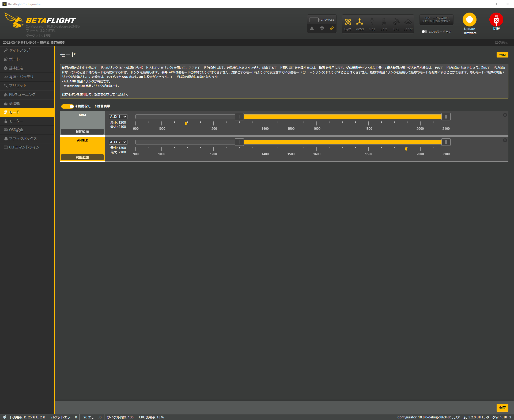Remove the ANGLE range with X icon

coord(505,140)
